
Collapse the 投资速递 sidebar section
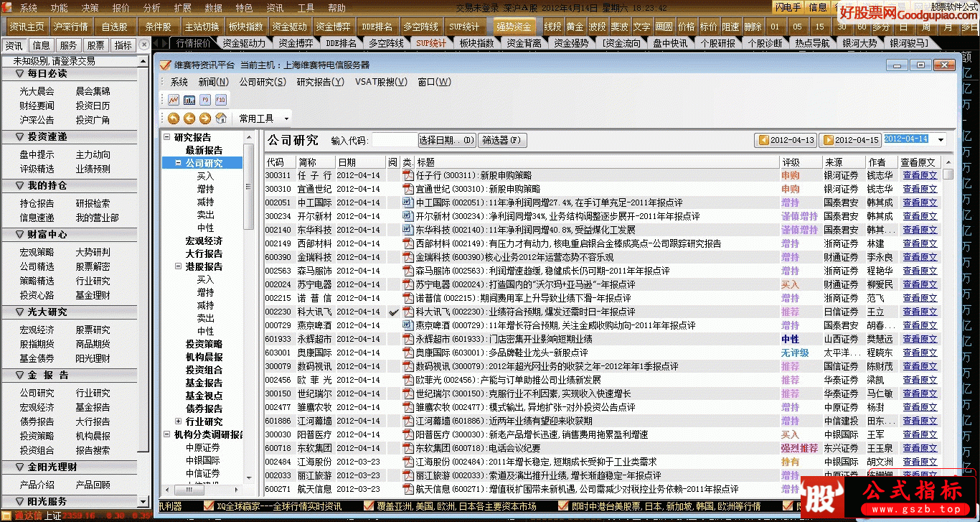coord(19,136)
